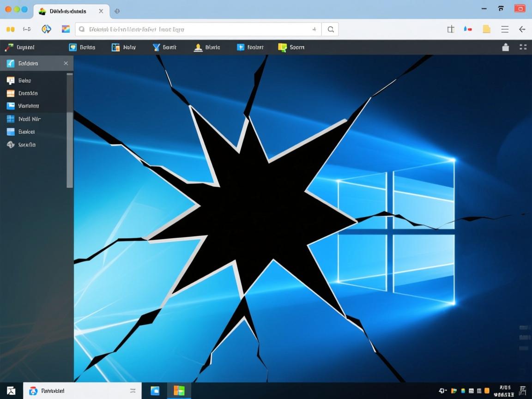
Task: Click the sidebar vertical scrollbar
Action: coord(70,130)
